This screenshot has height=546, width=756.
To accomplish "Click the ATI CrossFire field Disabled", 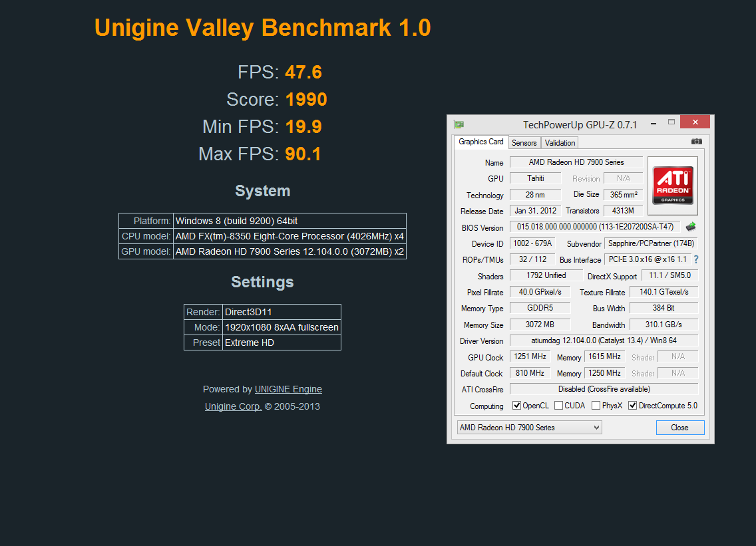I will [x=604, y=389].
